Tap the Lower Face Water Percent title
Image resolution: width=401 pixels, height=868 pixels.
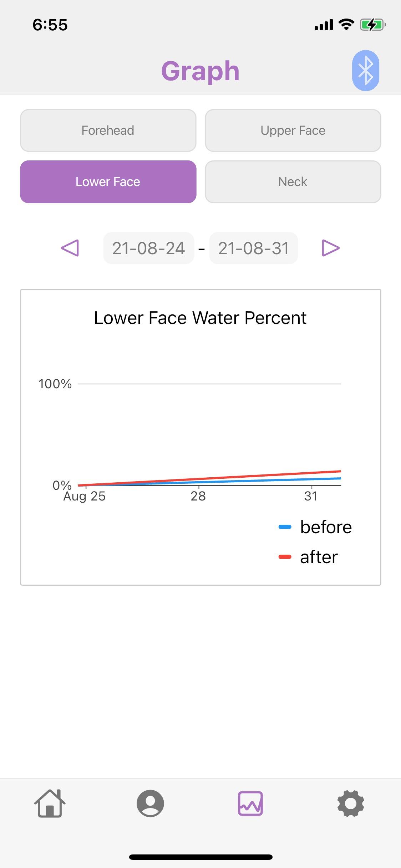point(200,318)
